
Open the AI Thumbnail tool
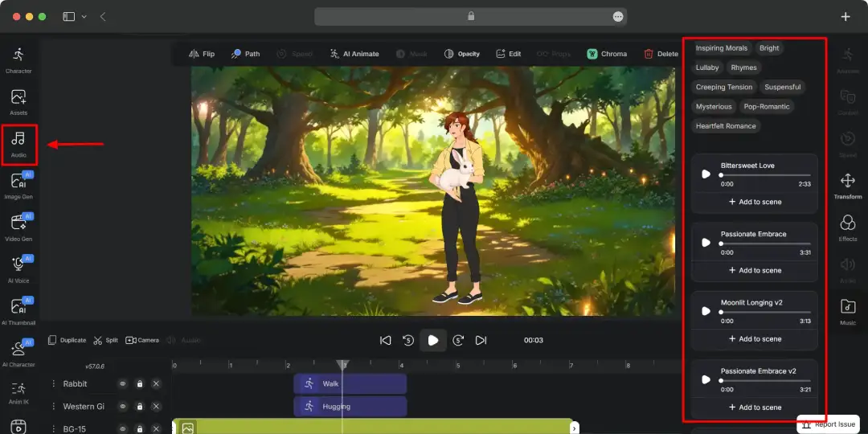click(18, 312)
